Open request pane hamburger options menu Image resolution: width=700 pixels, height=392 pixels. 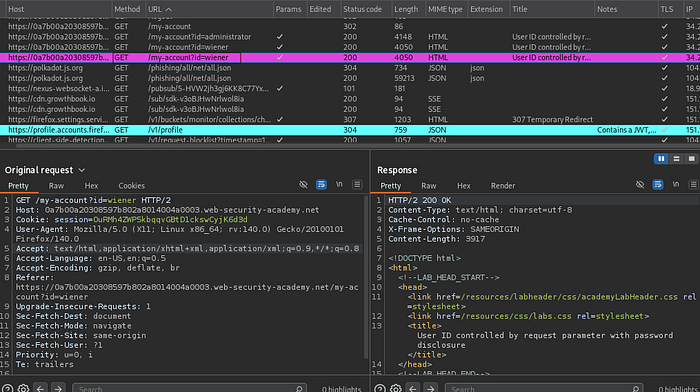click(x=357, y=184)
